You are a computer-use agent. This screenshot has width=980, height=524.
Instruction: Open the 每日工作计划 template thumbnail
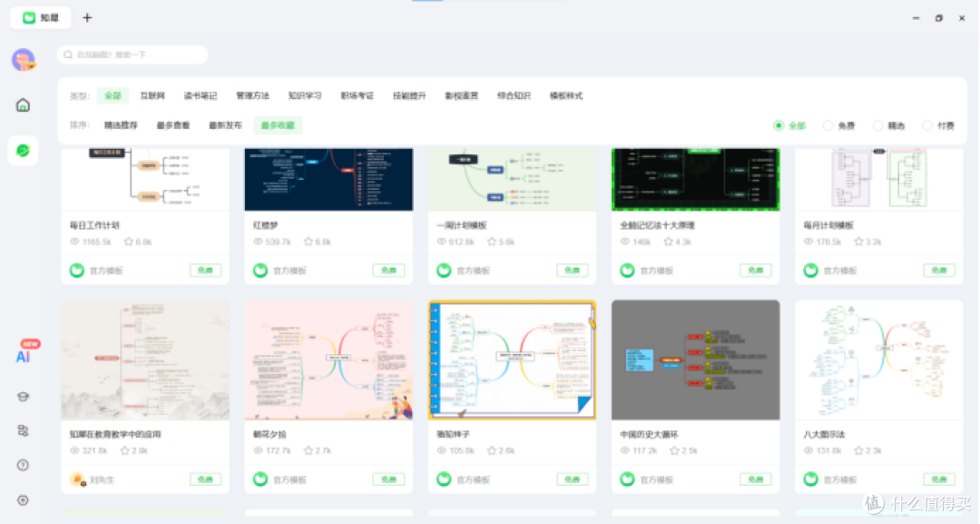pyautogui.click(x=145, y=180)
